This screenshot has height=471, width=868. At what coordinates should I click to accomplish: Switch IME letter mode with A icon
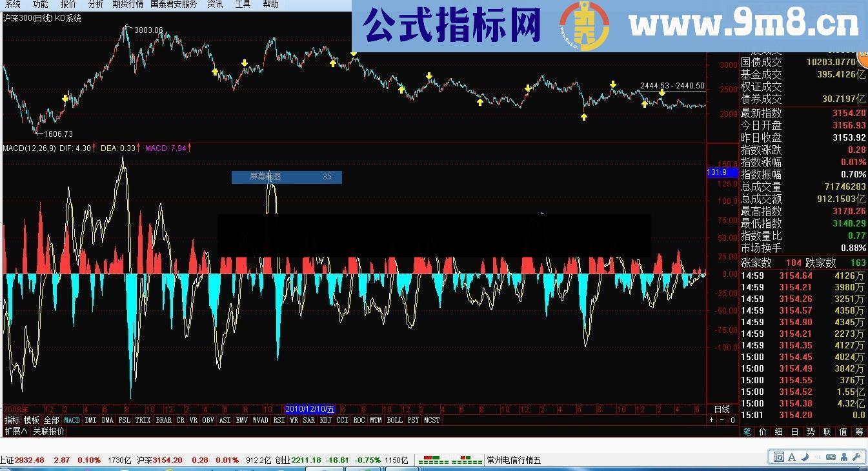(792, 457)
